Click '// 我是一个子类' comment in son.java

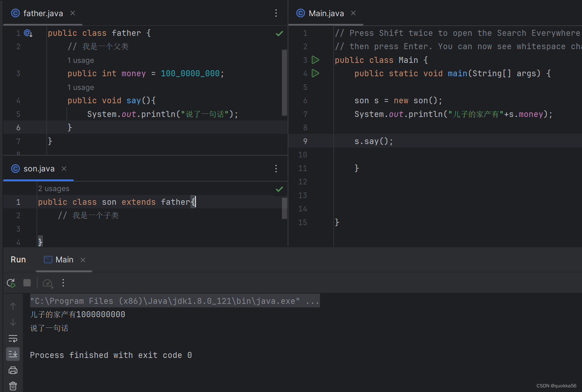click(x=89, y=215)
